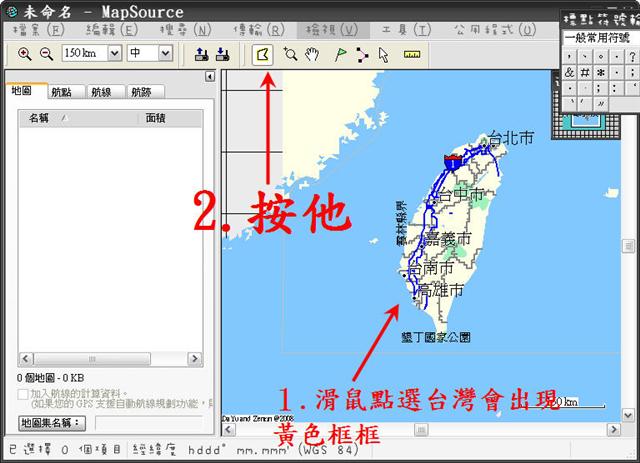Viewport: 640px width, 463px height.
Task: Click the 墾丁國家公園 label on map
Action: (436, 337)
